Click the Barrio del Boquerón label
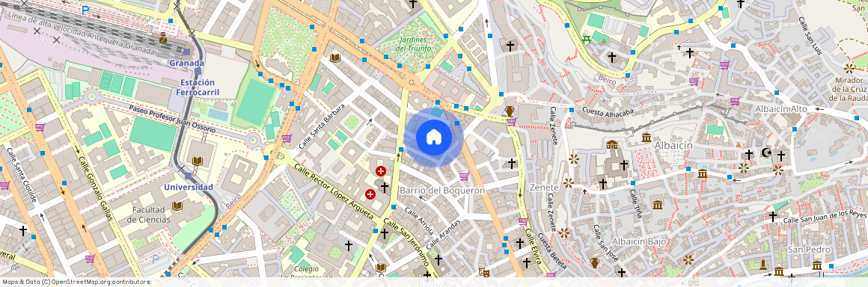Viewport: 868px width, 287px height. [442, 191]
